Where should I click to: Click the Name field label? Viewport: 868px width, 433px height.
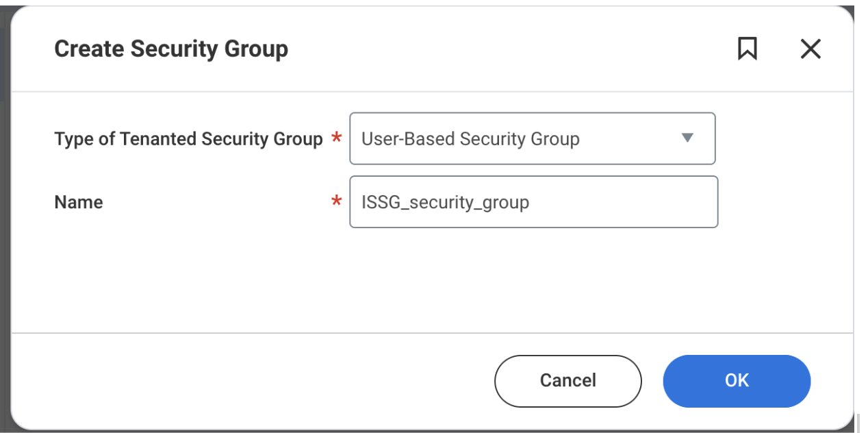coord(79,202)
